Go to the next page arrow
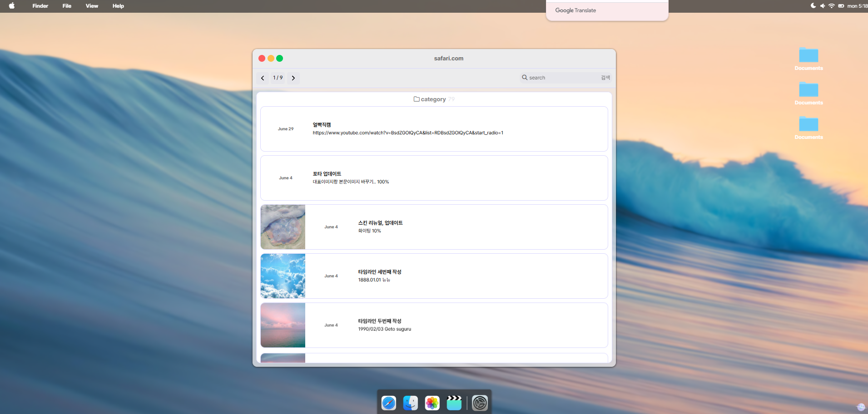The width and height of the screenshot is (868, 414). 293,78
